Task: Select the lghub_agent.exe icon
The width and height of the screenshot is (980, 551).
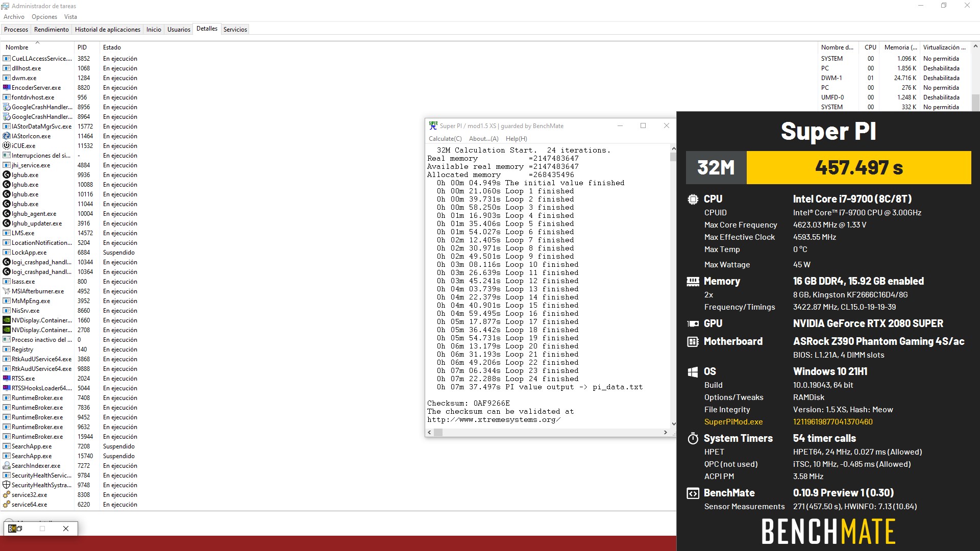Action: (x=7, y=214)
